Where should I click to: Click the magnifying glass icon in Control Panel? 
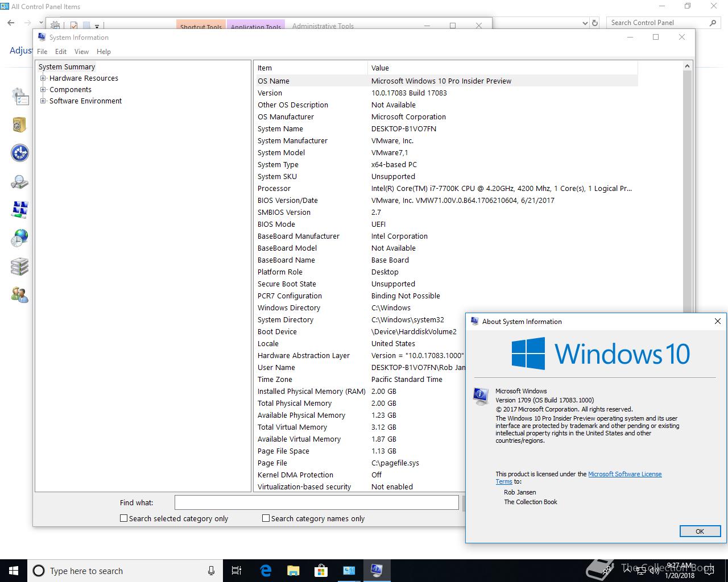[x=19, y=182]
